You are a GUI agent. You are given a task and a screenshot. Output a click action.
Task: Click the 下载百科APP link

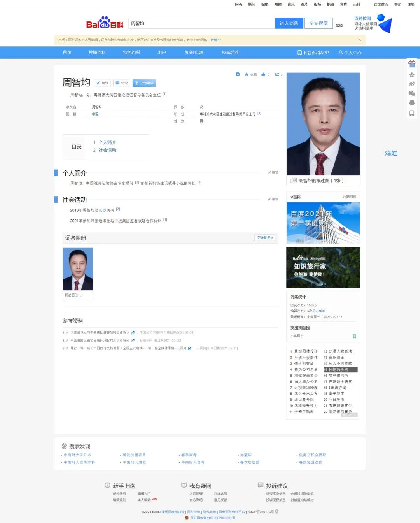click(x=313, y=53)
